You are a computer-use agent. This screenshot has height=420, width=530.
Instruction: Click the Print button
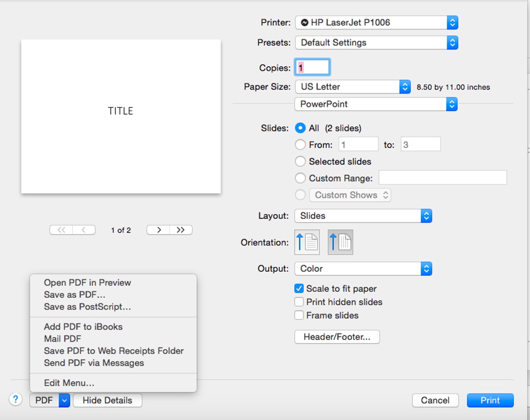point(490,400)
